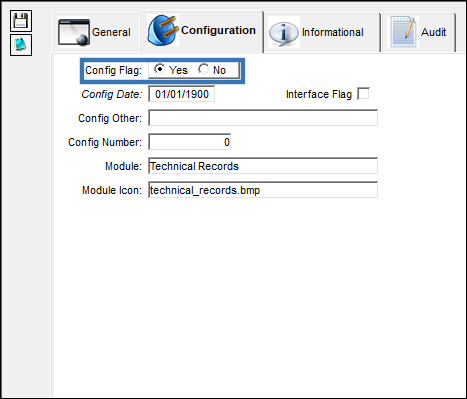
Task: Click the General tab window icon
Action: (74, 32)
